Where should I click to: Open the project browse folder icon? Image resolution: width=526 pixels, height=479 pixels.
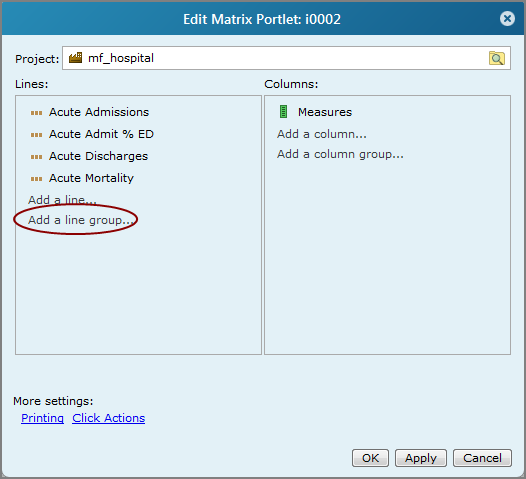pyautogui.click(x=496, y=58)
